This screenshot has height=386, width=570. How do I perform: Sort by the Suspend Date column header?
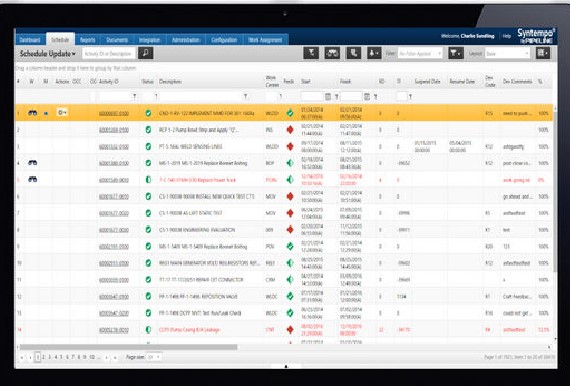[427, 81]
